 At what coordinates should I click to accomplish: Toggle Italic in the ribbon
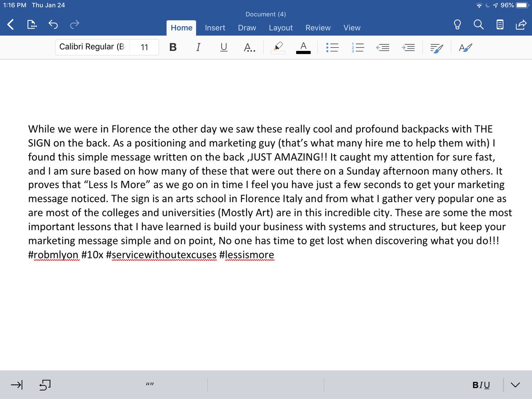[x=198, y=47]
